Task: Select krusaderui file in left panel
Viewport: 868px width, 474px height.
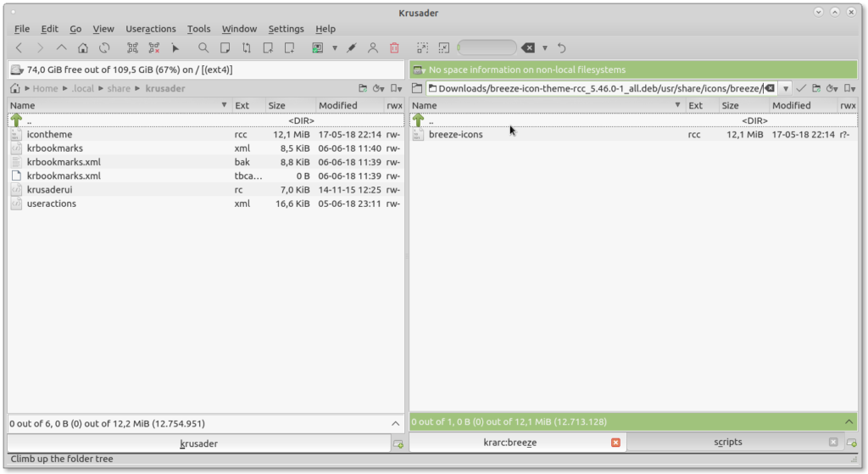Action: [205, 190]
